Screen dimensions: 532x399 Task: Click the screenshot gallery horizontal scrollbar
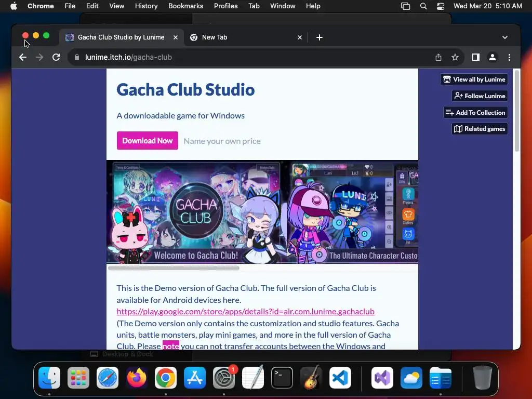[174, 268]
